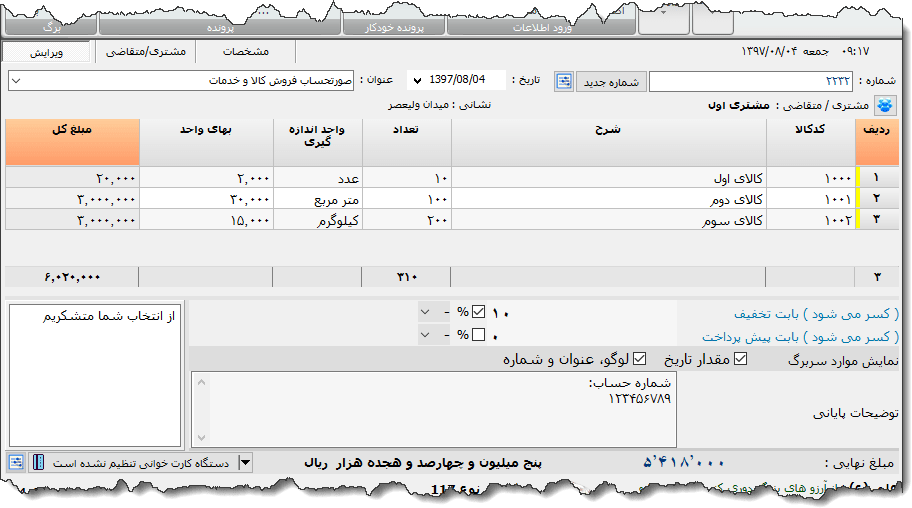Select the ویرایش tab
This screenshot has width=912, height=508.
click(x=46, y=51)
